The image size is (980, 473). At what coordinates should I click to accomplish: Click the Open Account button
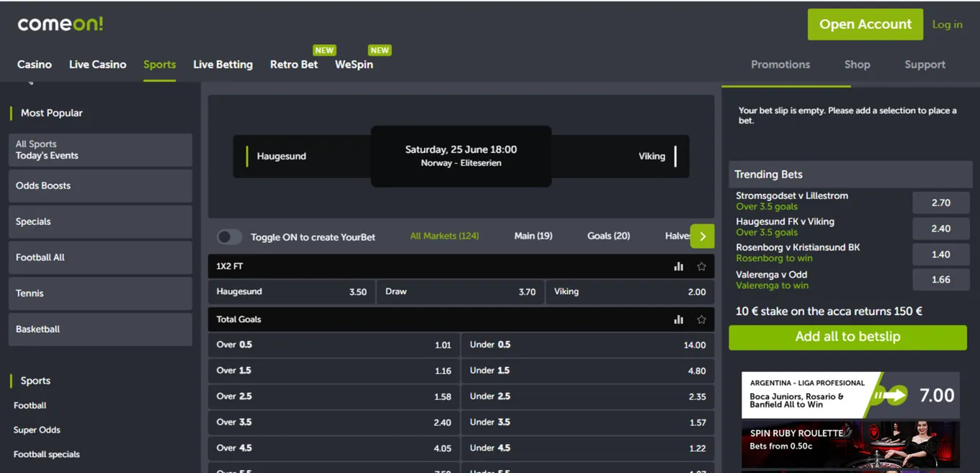tap(865, 25)
